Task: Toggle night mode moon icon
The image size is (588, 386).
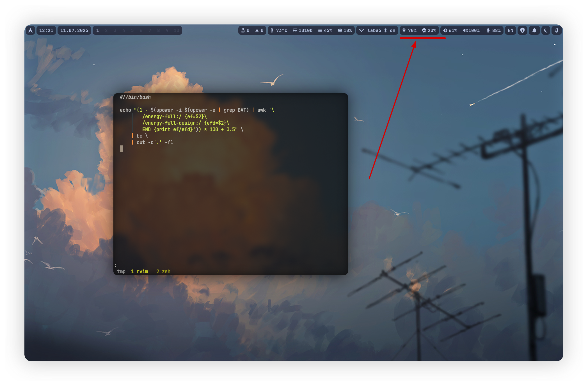Action: [546, 30]
